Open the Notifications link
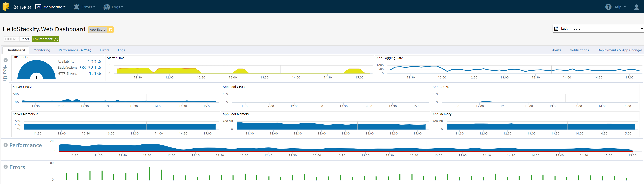Screen dimensions: 644x184 pos(579,50)
